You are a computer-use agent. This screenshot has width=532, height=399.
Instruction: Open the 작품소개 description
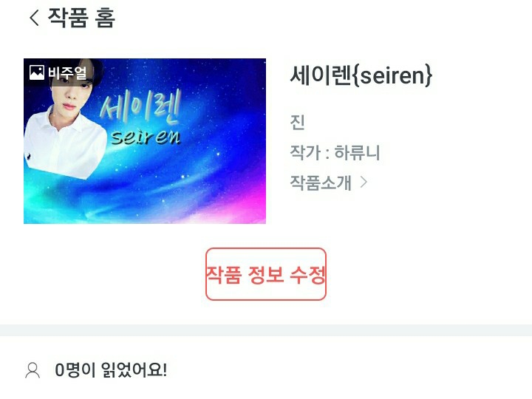tap(321, 183)
